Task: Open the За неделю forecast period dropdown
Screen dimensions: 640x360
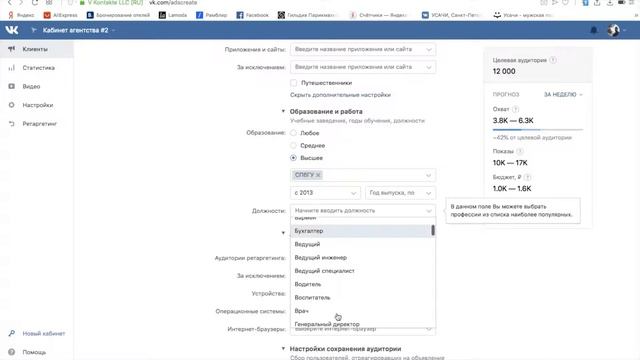Action: point(563,94)
